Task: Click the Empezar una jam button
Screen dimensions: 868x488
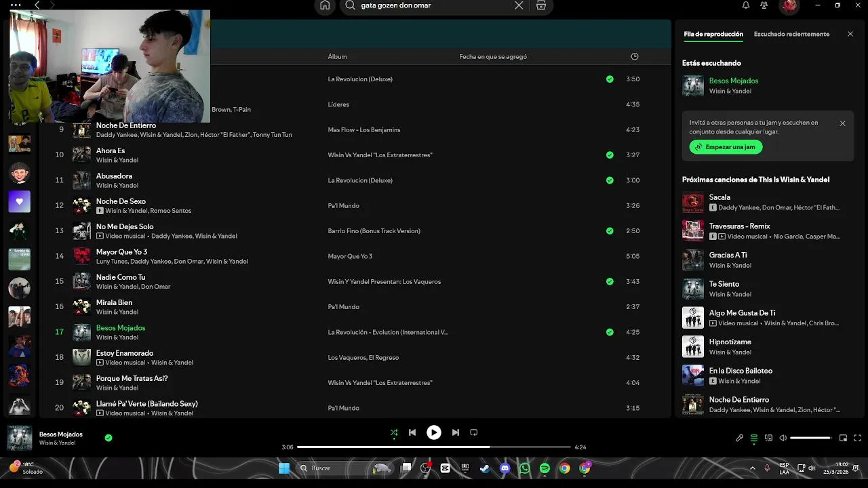Action: point(726,147)
